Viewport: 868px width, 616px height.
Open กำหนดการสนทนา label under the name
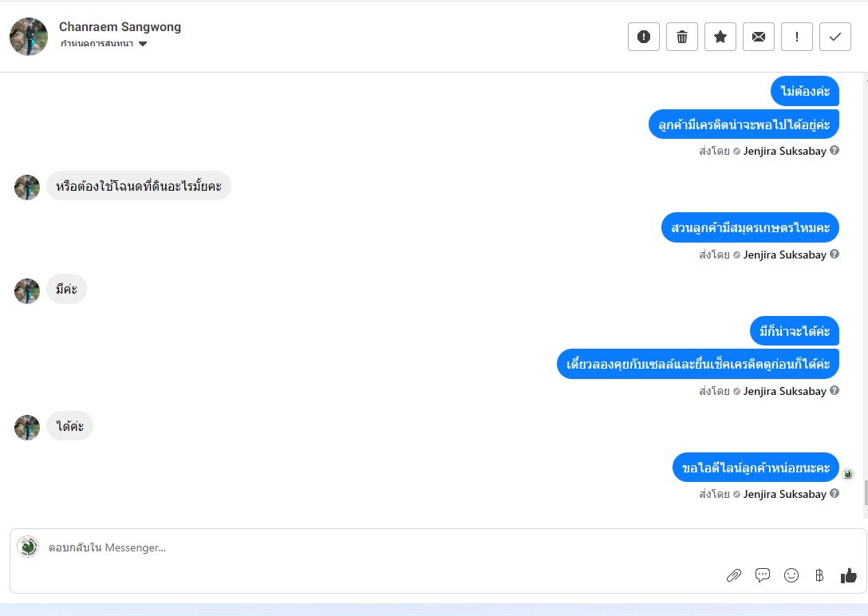pyautogui.click(x=97, y=44)
